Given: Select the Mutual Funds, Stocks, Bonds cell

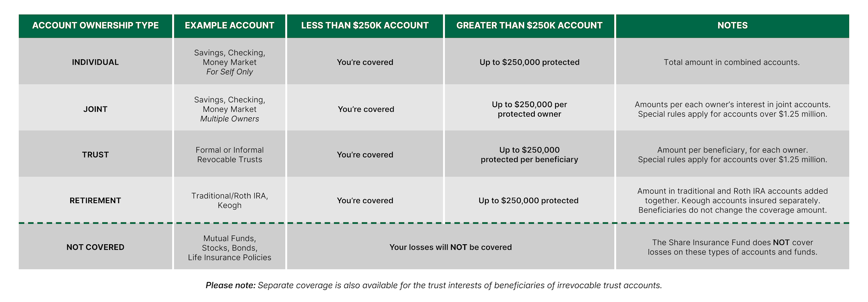Looking at the screenshot, I should (229, 248).
